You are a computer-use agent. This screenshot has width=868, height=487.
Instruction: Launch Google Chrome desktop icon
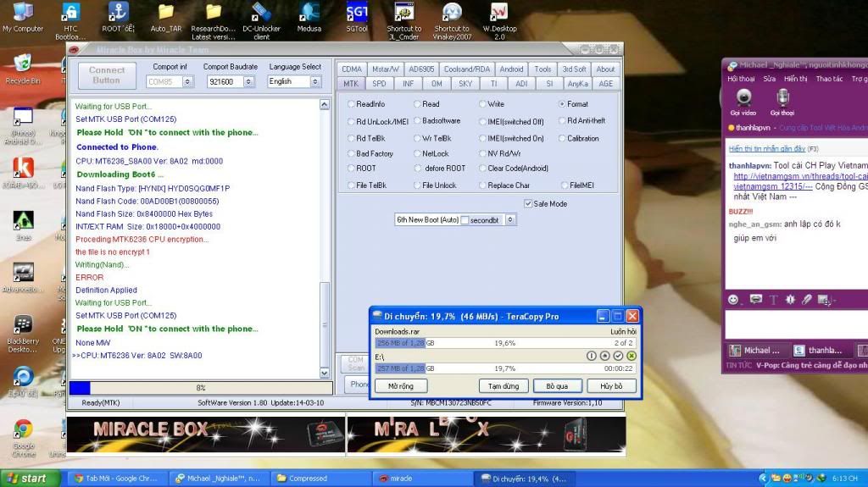23,439
